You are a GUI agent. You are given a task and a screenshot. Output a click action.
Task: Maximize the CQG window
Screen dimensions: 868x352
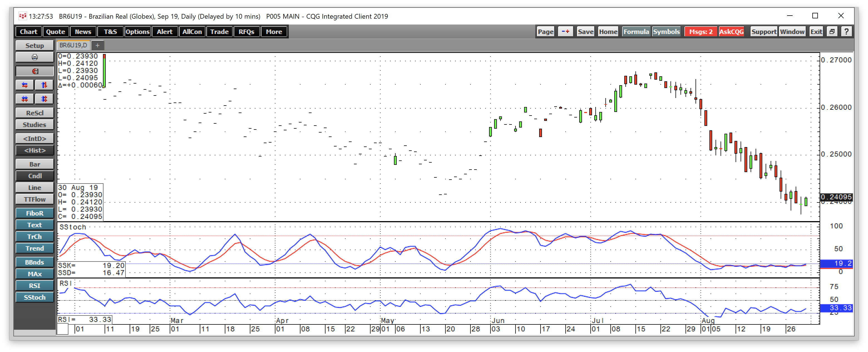815,16
